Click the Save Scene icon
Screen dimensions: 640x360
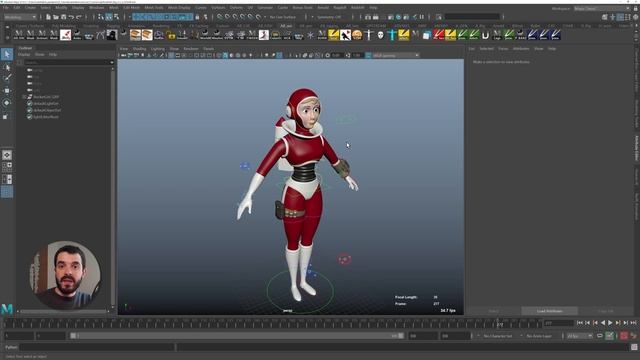(x=64, y=17)
